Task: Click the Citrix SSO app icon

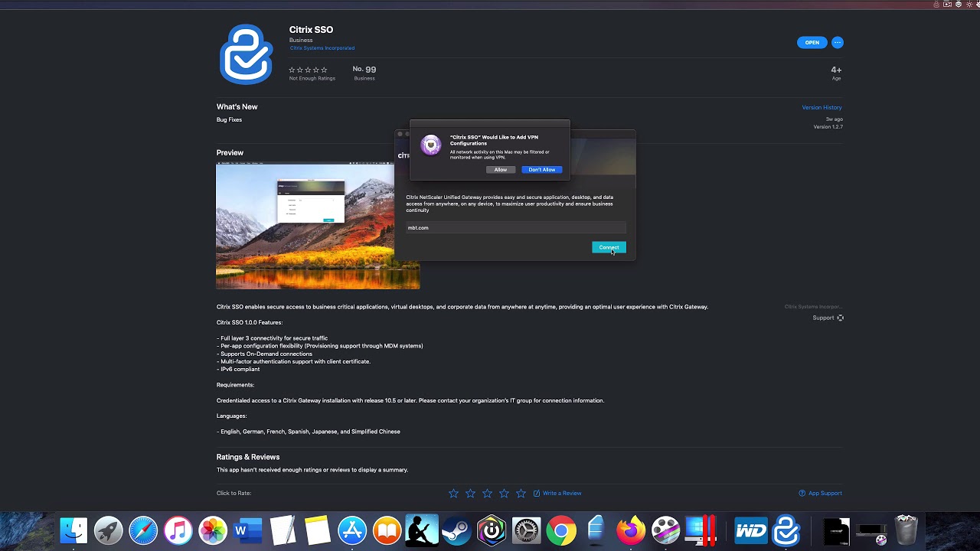Action: click(x=246, y=54)
